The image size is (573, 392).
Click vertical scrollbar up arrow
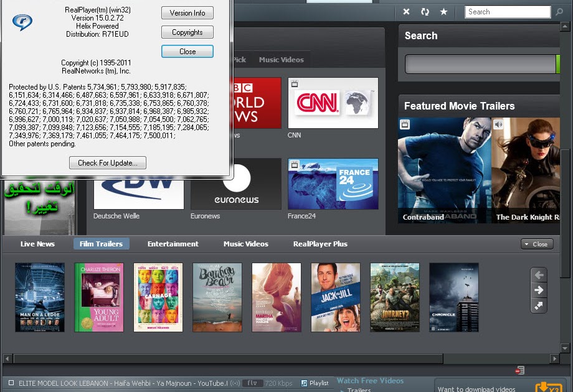point(565,27)
